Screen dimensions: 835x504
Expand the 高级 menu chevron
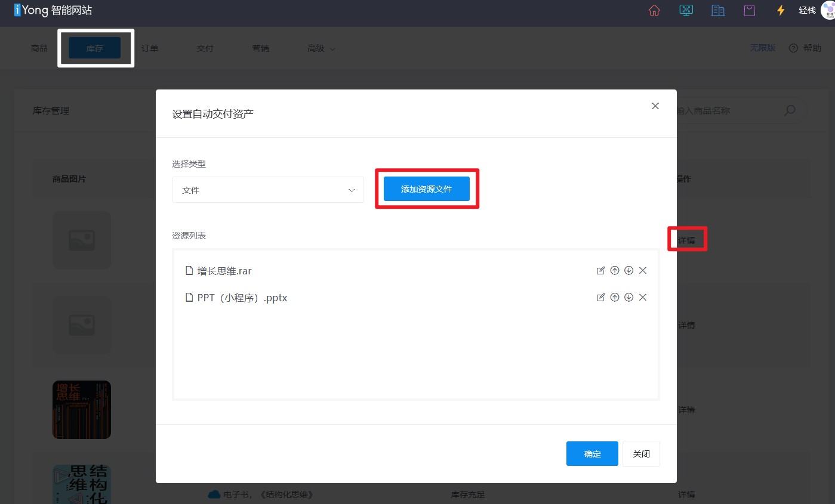tap(334, 48)
